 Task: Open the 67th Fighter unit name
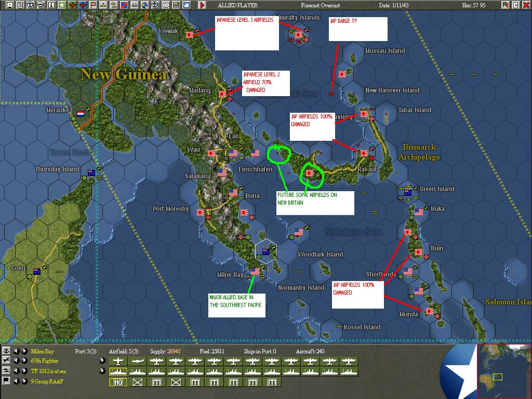click(45, 361)
